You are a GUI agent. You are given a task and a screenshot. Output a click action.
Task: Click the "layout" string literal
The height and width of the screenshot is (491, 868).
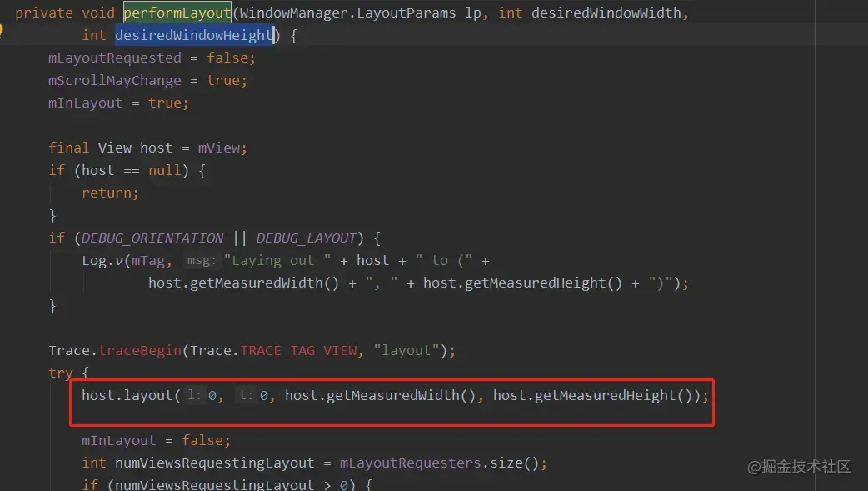tap(406, 351)
